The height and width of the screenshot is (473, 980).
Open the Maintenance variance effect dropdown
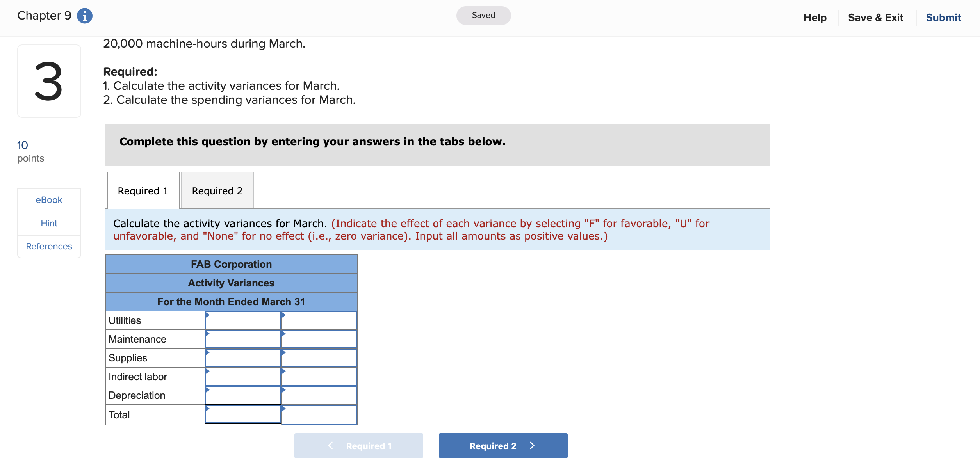point(319,339)
